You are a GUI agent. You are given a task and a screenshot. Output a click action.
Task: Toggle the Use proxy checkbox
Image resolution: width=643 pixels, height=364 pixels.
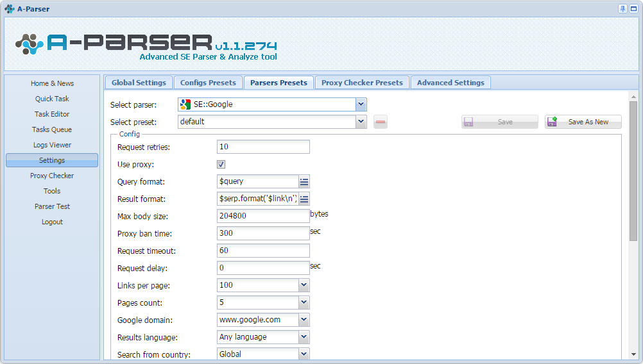click(221, 164)
